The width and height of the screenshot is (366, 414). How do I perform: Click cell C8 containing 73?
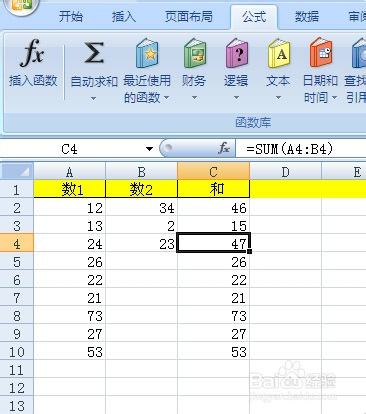pyautogui.click(x=214, y=316)
